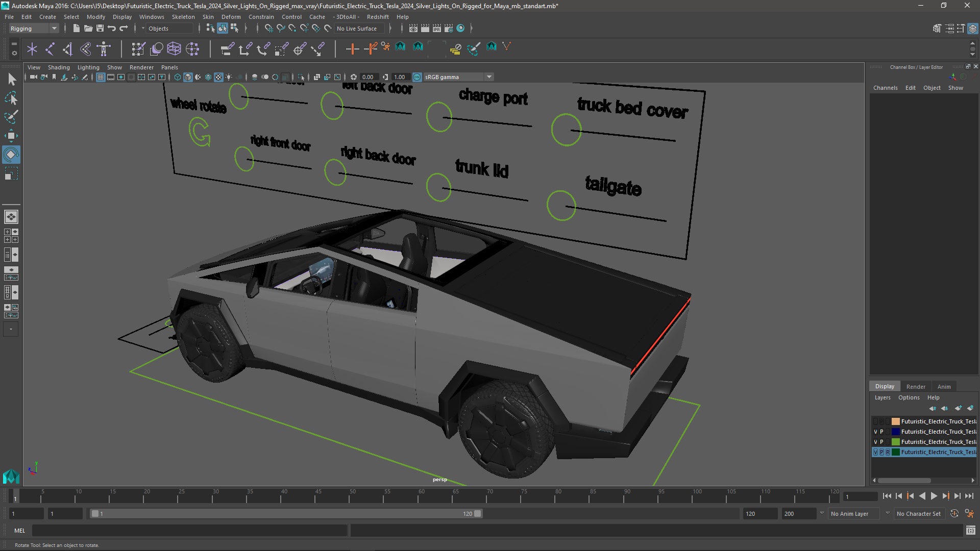Toggle visibility V of the blue layer

[x=875, y=432]
